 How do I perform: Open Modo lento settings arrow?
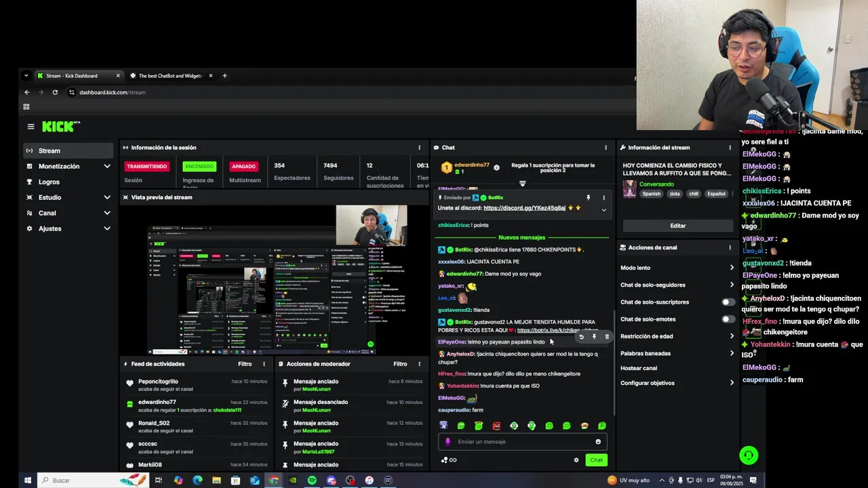(x=732, y=268)
